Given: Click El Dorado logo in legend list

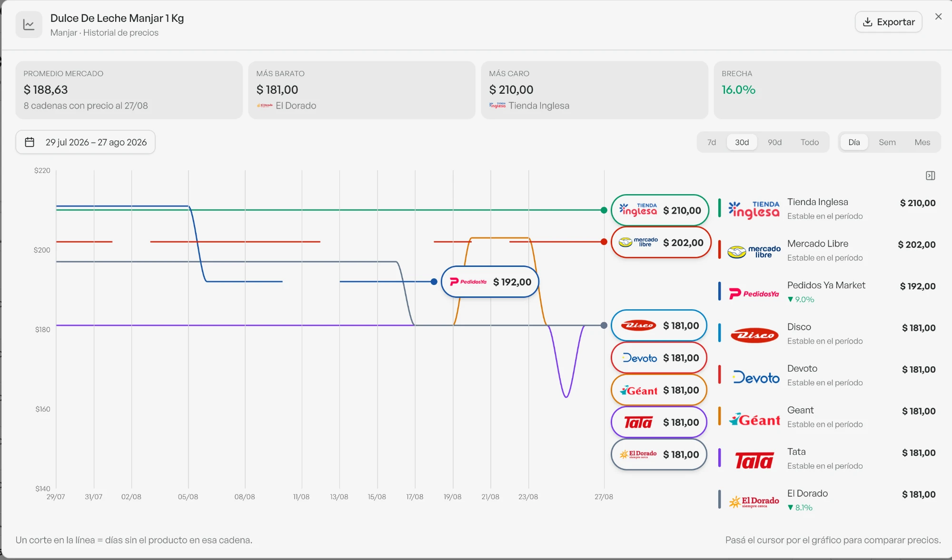Looking at the screenshot, I should pyautogui.click(x=754, y=502).
